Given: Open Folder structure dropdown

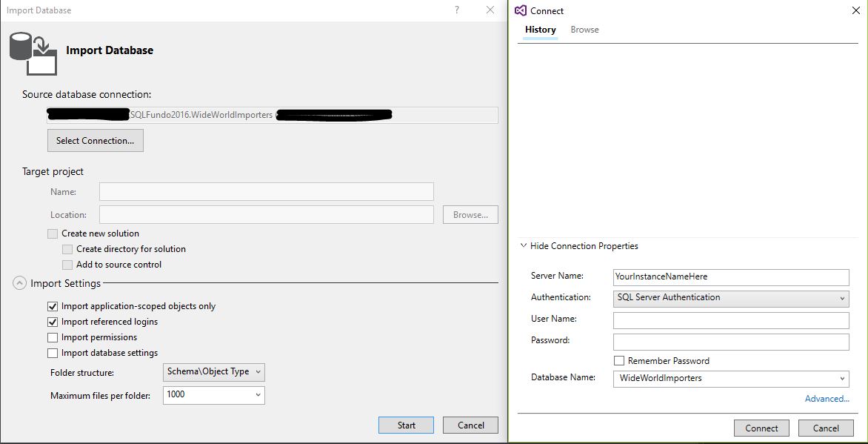Looking at the screenshot, I should coord(214,372).
